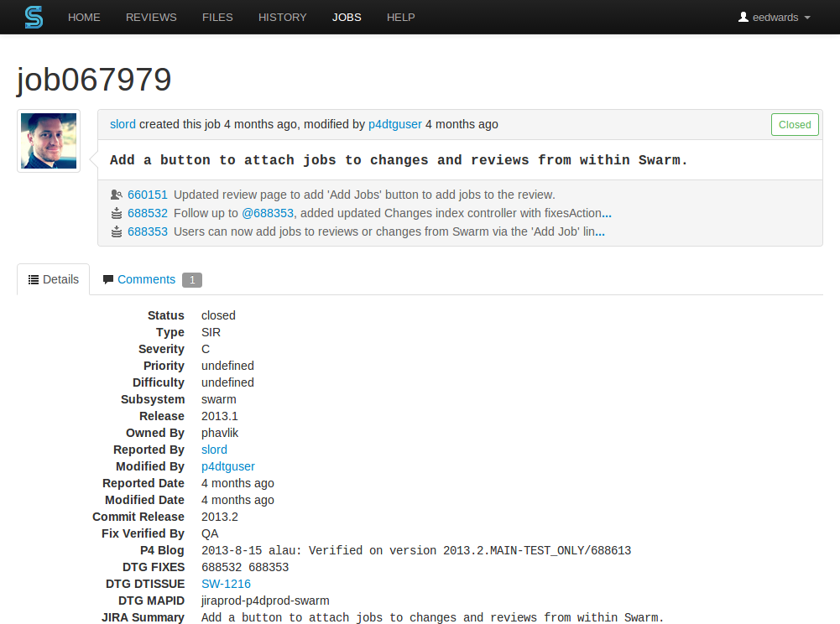Select the Details tab
840x624 pixels.
pyautogui.click(x=54, y=279)
